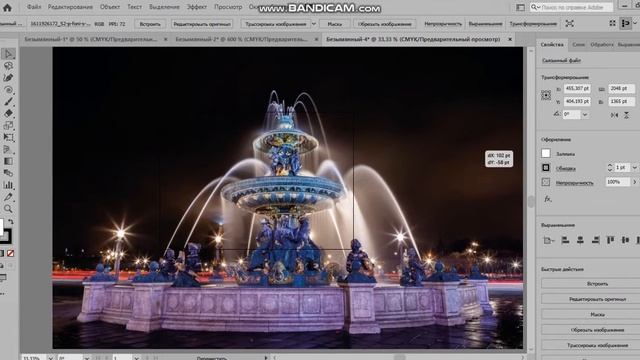Flip horizontally in Transform section
The height and width of the screenshot is (360, 640).
pos(614,115)
